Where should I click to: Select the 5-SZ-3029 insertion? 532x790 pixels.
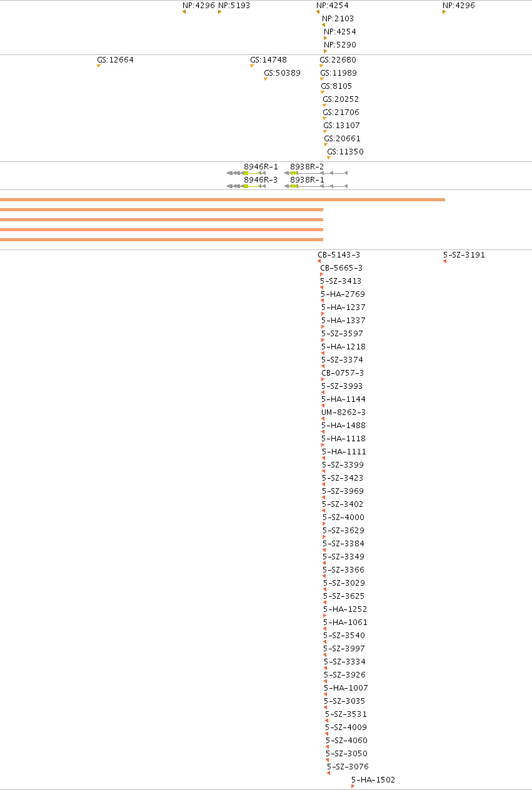coord(344,584)
